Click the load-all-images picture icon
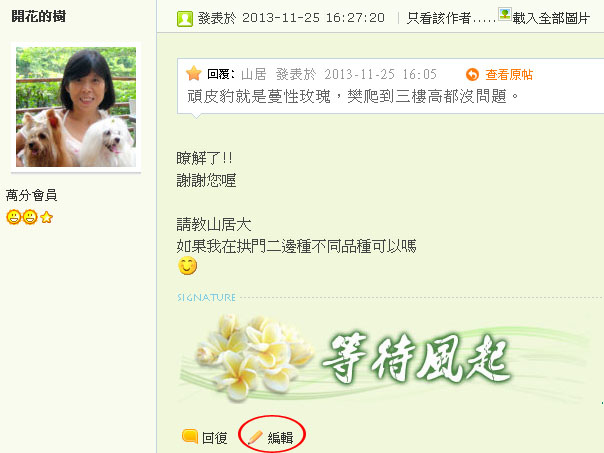The height and width of the screenshot is (453, 604). (x=505, y=14)
